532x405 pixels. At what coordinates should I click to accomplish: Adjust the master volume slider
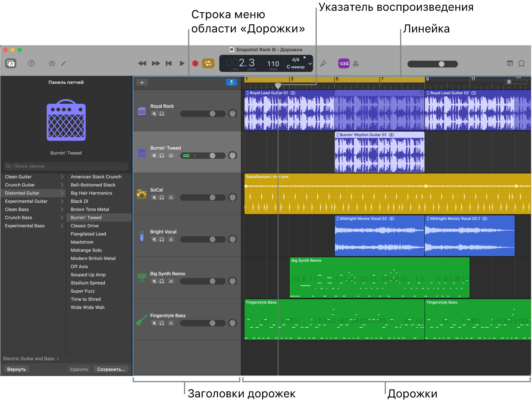coord(441,64)
